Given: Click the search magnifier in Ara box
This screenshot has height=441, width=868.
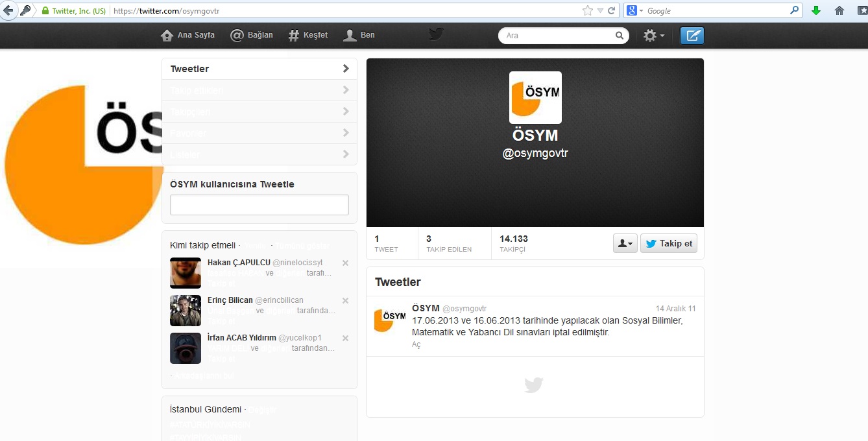Looking at the screenshot, I should coord(620,36).
